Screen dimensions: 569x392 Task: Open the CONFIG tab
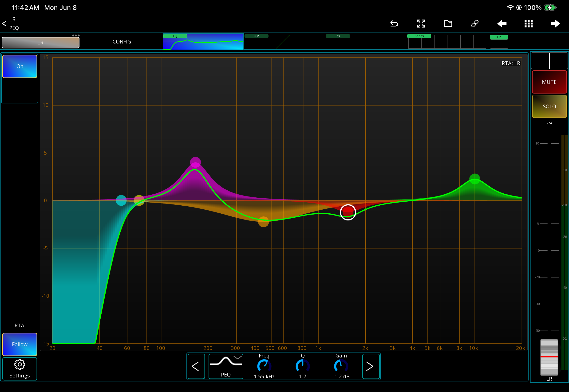pyautogui.click(x=122, y=42)
